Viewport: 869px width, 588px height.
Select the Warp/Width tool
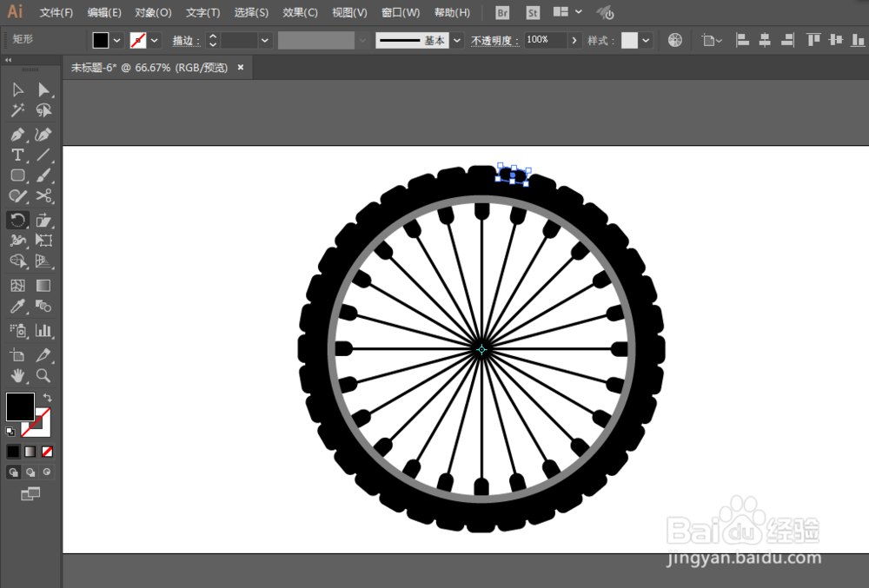pyautogui.click(x=17, y=241)
